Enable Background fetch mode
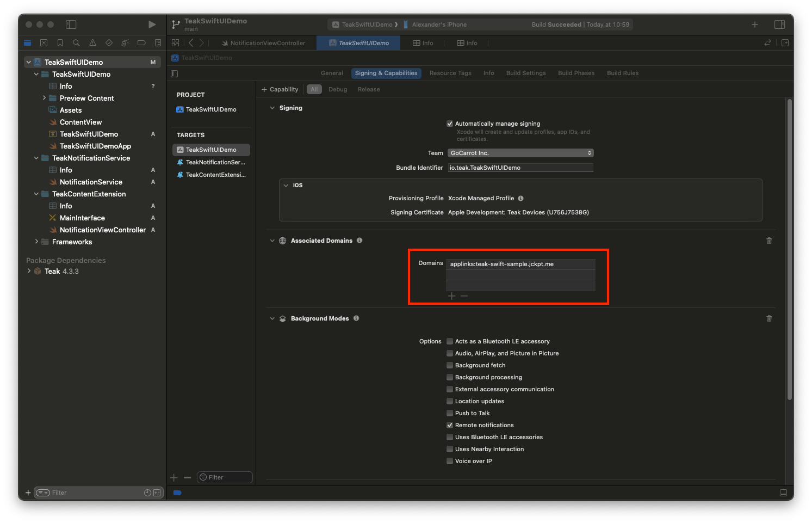Viewport: 812px width, 523px height. (450, 365)
